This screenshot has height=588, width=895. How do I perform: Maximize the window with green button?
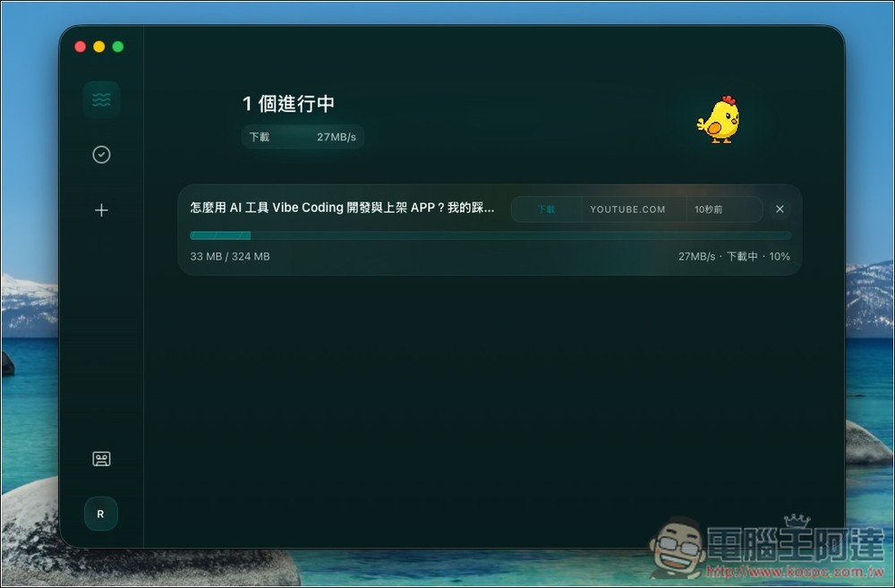118,47
